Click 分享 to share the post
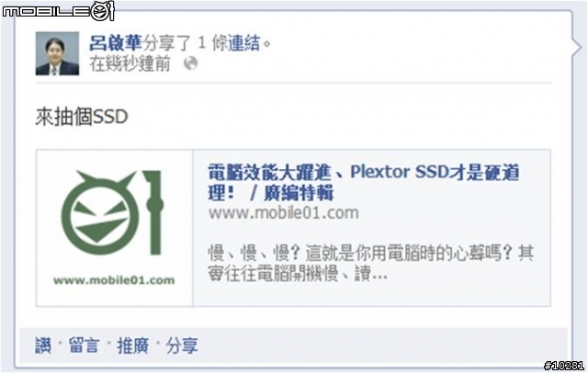 click(182, 345)
